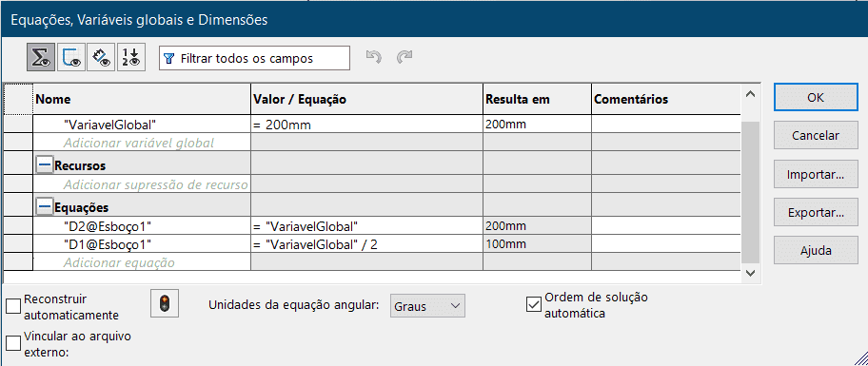This screenshot has width=868, height=366.
Task: Select the Equation View sigma icon
Action: [40, 58]
